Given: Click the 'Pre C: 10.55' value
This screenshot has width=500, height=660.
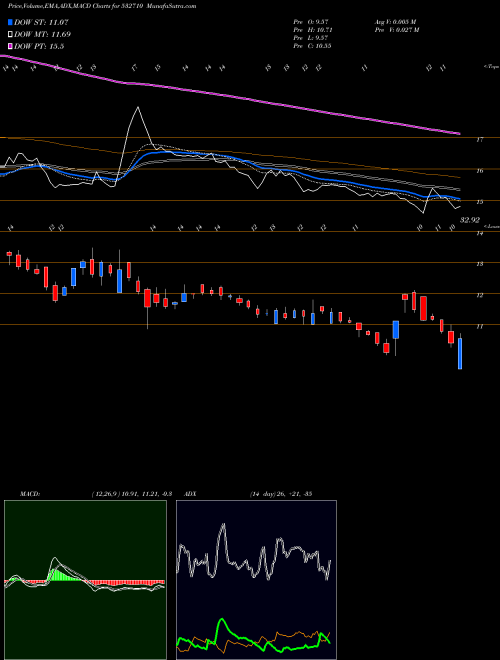Looking at the screenshot, I should coord(313,45).
